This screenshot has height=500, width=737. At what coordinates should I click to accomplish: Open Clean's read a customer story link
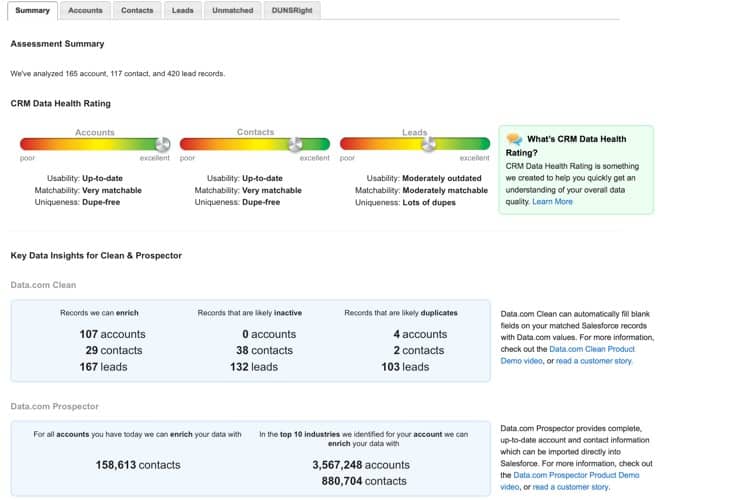point(594,361)
